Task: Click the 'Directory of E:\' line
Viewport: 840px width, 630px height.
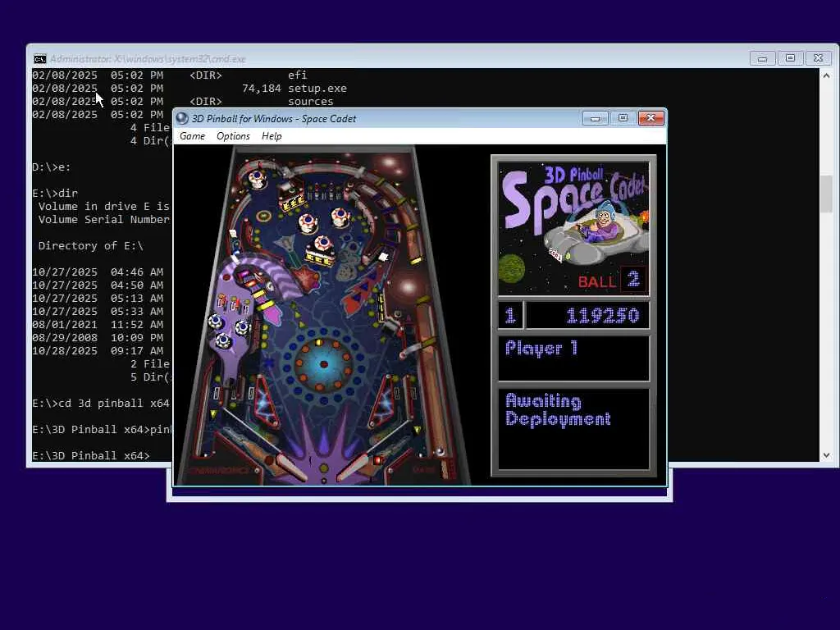Action: tap(90, 245)
